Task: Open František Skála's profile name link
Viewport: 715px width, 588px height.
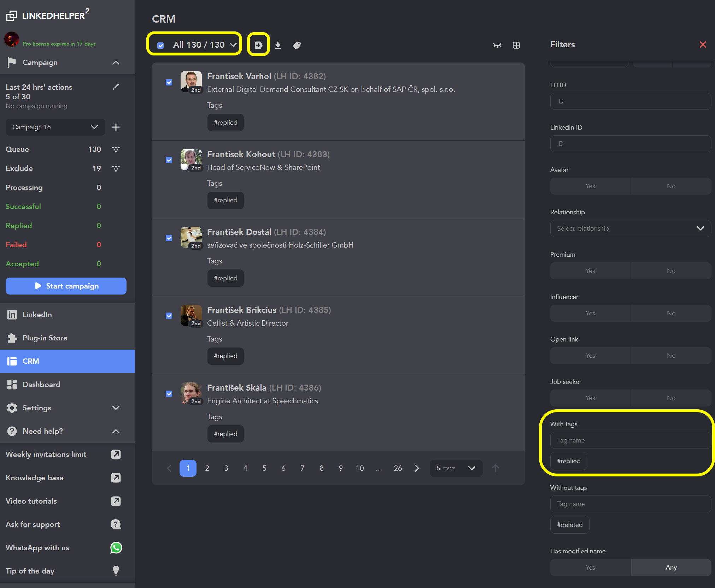Action: coord(237,388)
